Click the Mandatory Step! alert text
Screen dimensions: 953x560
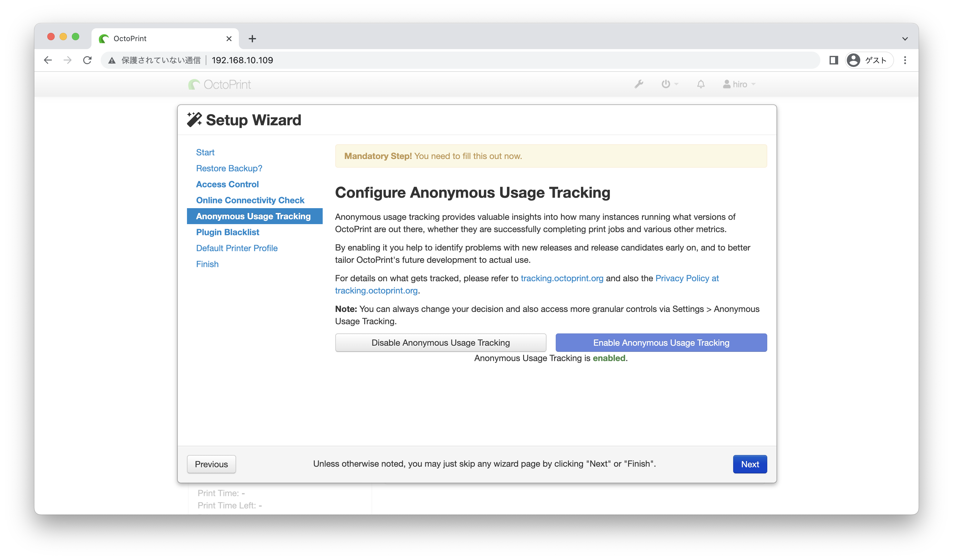click(378, 156)
